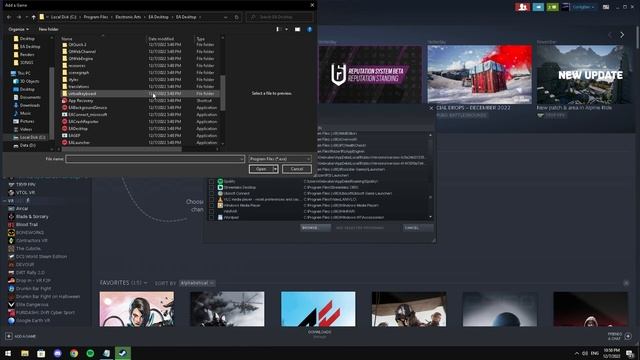
Task: Click Cancel in file dialog
Action: click(297, 169)
